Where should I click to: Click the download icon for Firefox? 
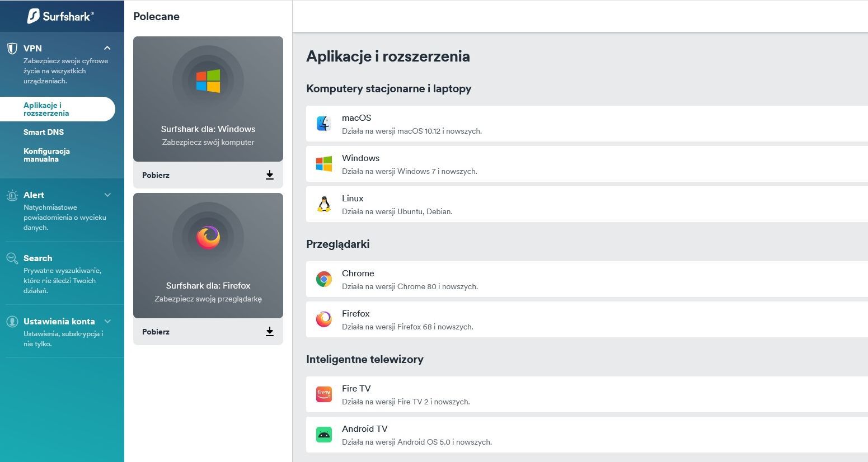(270, 332)
